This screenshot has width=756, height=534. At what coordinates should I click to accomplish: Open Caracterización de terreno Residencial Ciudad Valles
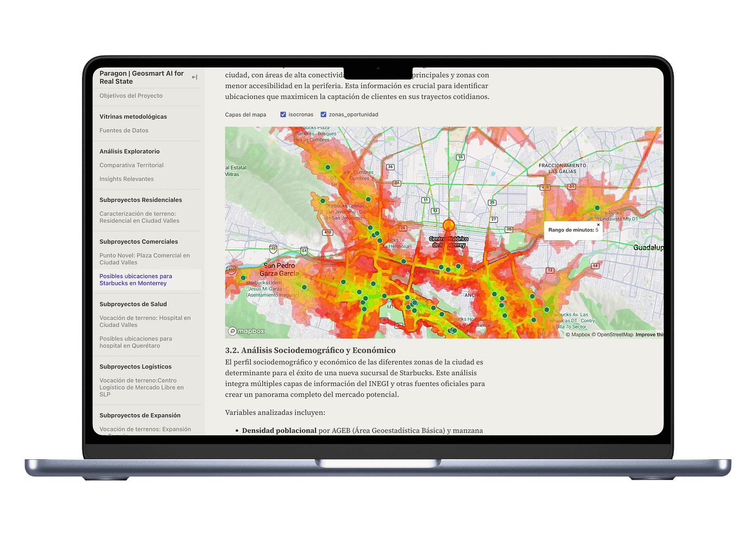[139, 217]
